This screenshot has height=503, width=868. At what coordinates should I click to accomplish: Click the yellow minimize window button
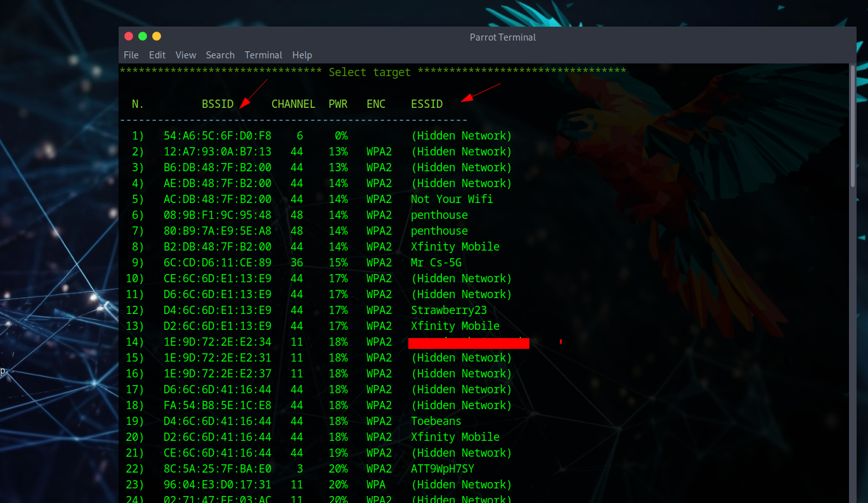(x=157, y=36)
